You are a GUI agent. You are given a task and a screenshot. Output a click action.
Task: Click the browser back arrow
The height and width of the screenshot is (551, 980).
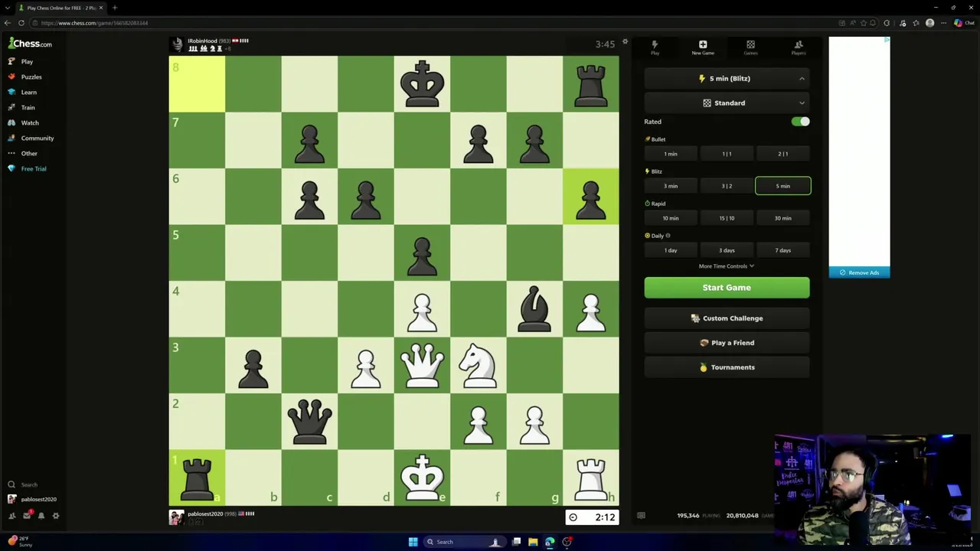8,23
